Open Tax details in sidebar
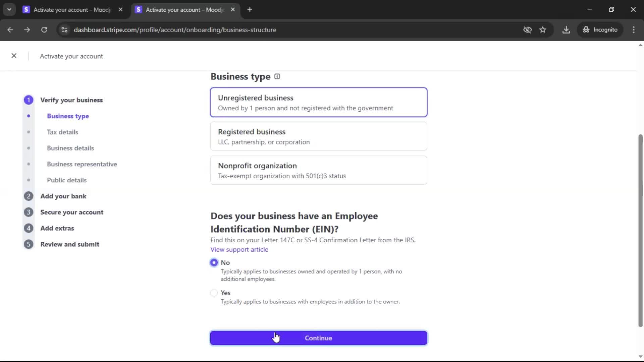Viewport: 644px width, 362px height. click(62, 132)
